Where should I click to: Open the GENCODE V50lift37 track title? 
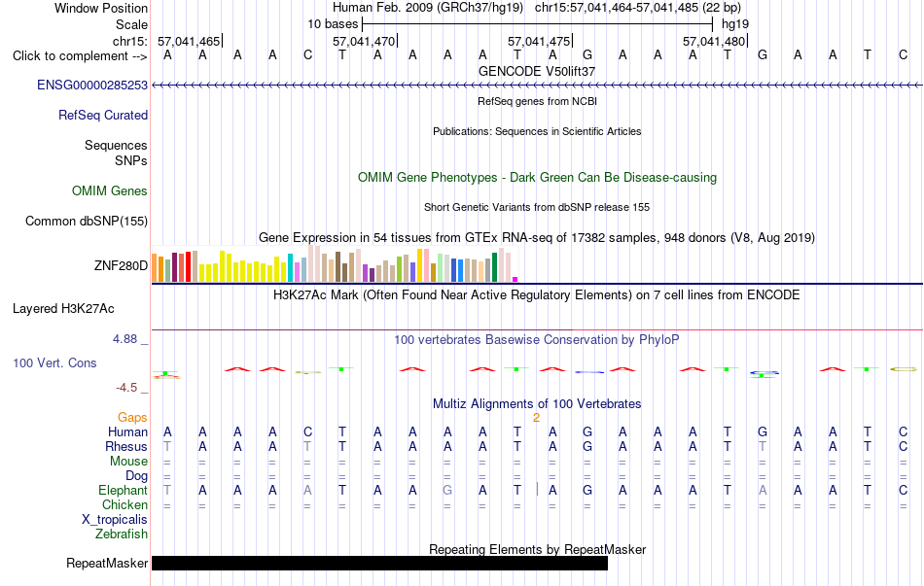point(537,71)
